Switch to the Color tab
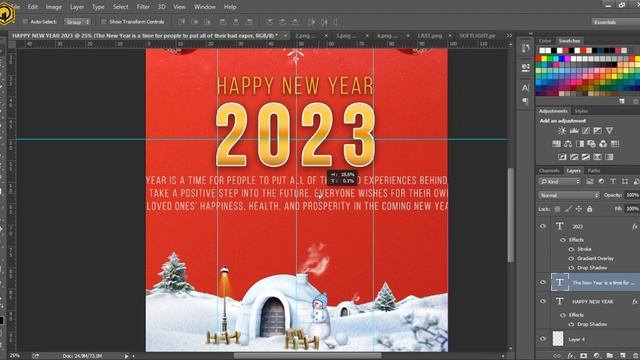The image size is (640, 360). pyautogui.click(x=545, y=41)
